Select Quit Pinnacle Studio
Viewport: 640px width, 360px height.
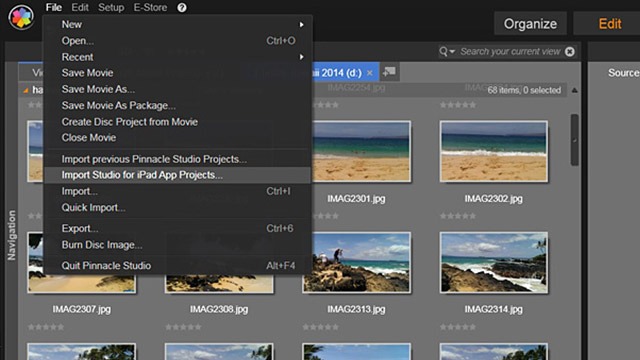[178, 266]
